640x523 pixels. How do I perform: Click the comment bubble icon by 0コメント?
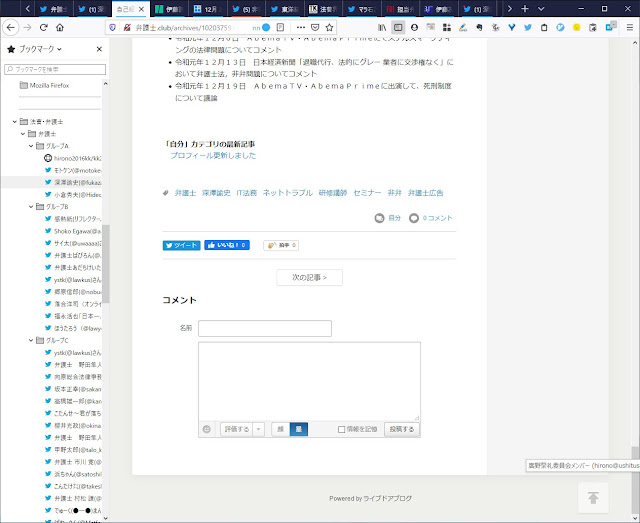[x=414, y=218]
